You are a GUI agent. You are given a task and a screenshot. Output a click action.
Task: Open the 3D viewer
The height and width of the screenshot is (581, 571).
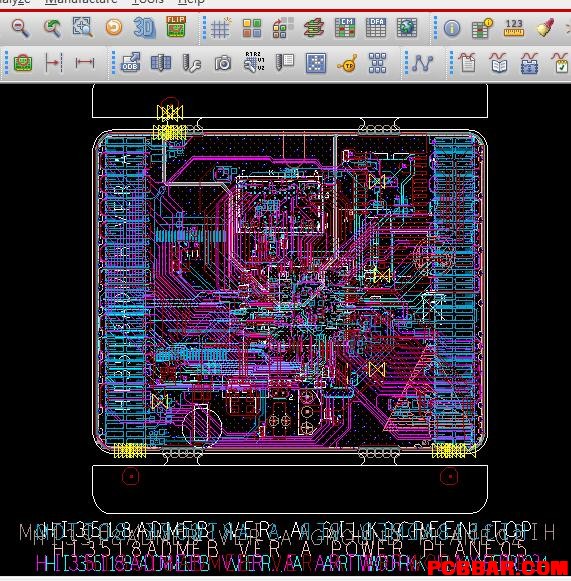(x=144, y=27)
